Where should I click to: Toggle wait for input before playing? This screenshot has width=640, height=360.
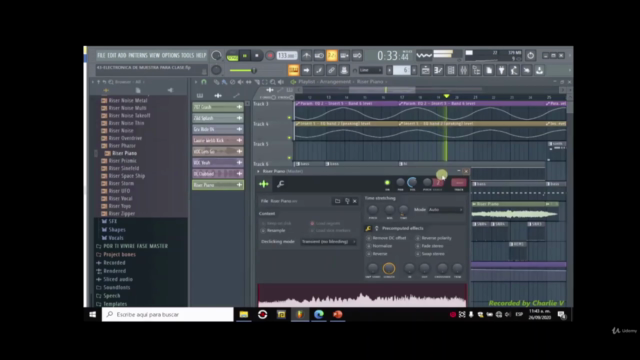[319, 56]
